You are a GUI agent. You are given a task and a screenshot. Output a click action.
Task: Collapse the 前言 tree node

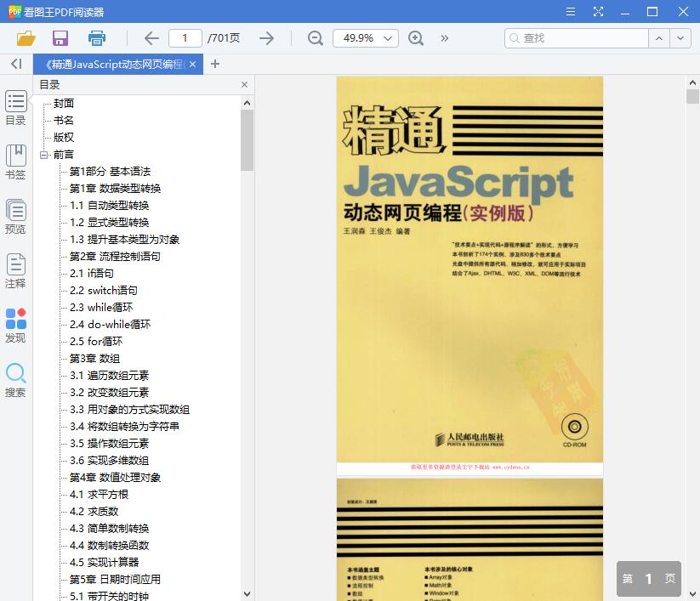43,155
